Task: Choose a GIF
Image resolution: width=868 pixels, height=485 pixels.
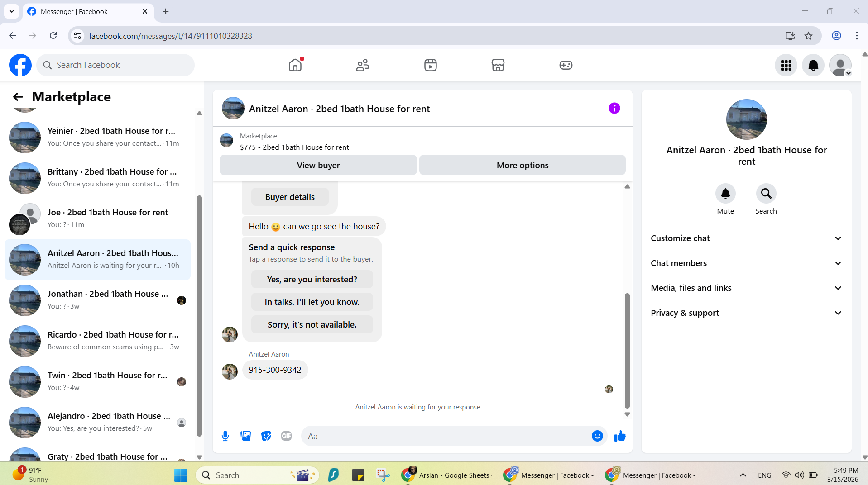Action: pyautogui.click(x=287, y=436)
